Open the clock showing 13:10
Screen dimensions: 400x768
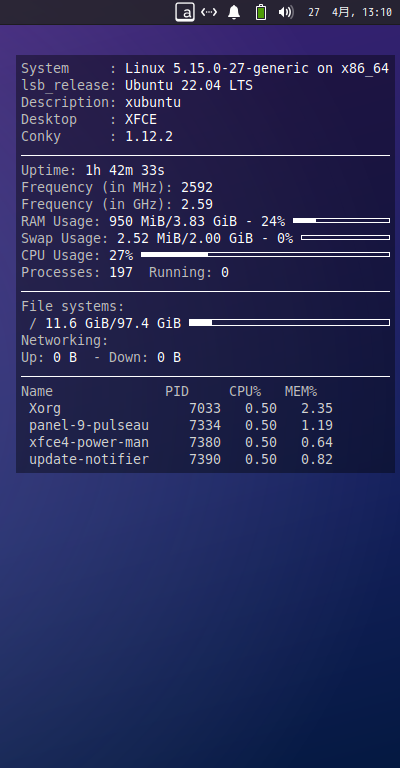(350, 12)
